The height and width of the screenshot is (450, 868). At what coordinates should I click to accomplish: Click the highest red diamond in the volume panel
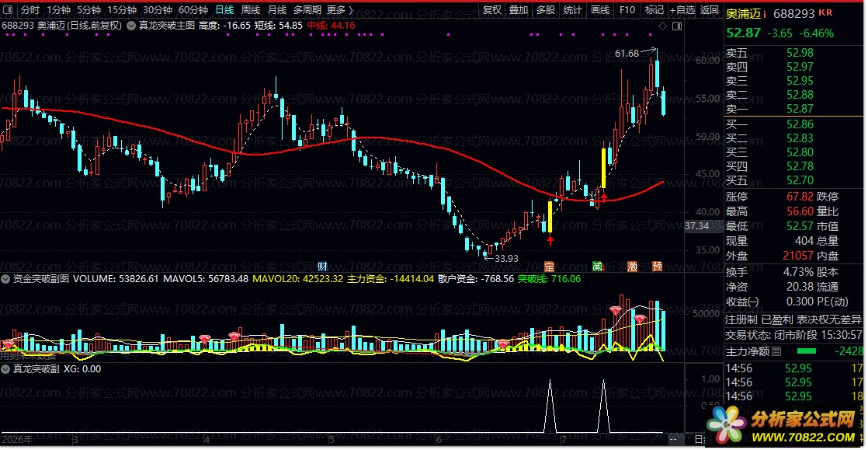tap(616, 310)
